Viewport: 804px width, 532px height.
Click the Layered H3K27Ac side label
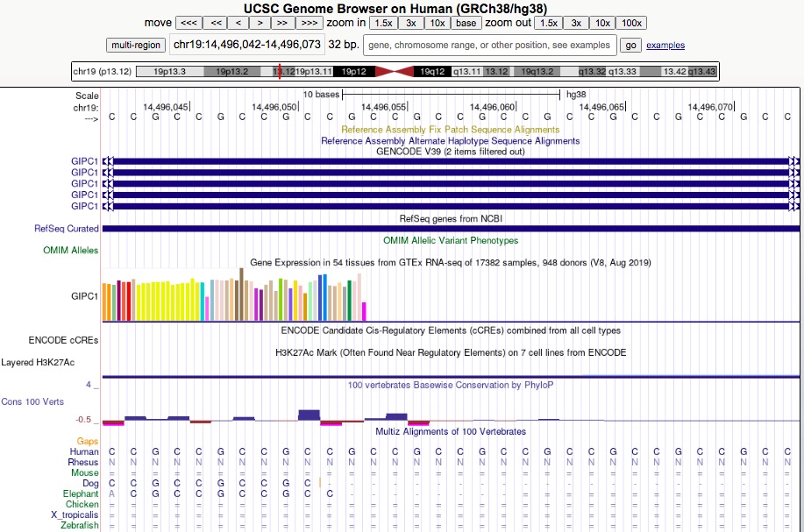[38, 362]
